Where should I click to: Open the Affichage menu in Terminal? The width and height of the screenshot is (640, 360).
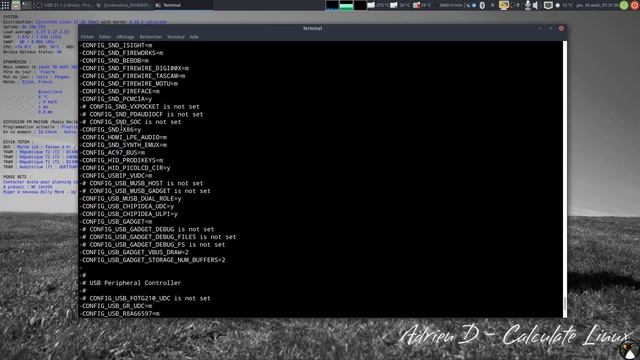point(125,37)
